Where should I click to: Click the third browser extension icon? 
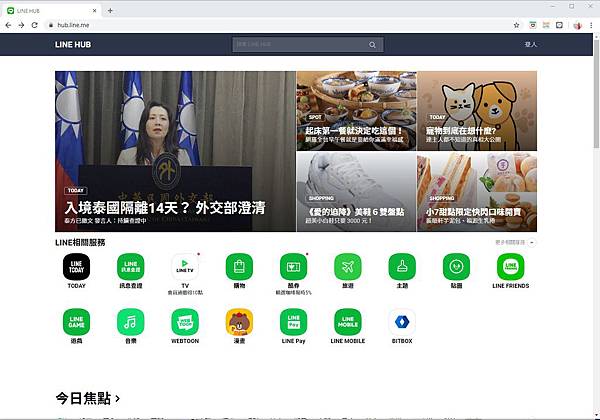click(559, 25)
